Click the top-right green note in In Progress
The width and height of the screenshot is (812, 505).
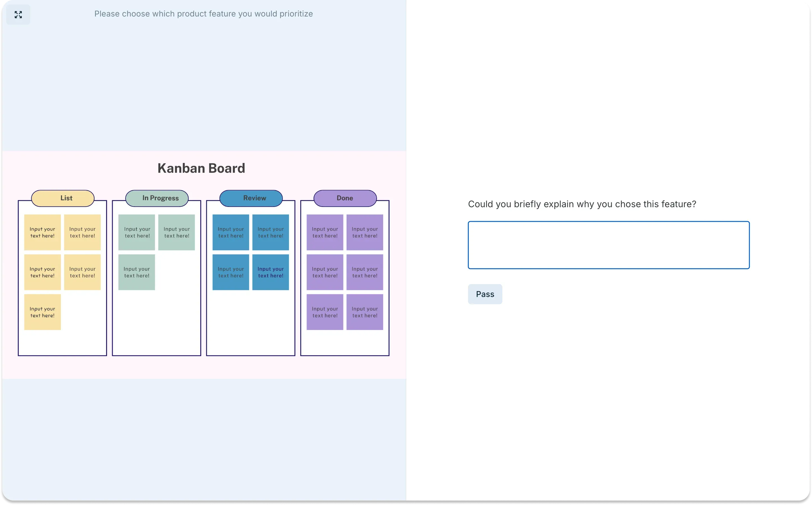click(177, 232)
